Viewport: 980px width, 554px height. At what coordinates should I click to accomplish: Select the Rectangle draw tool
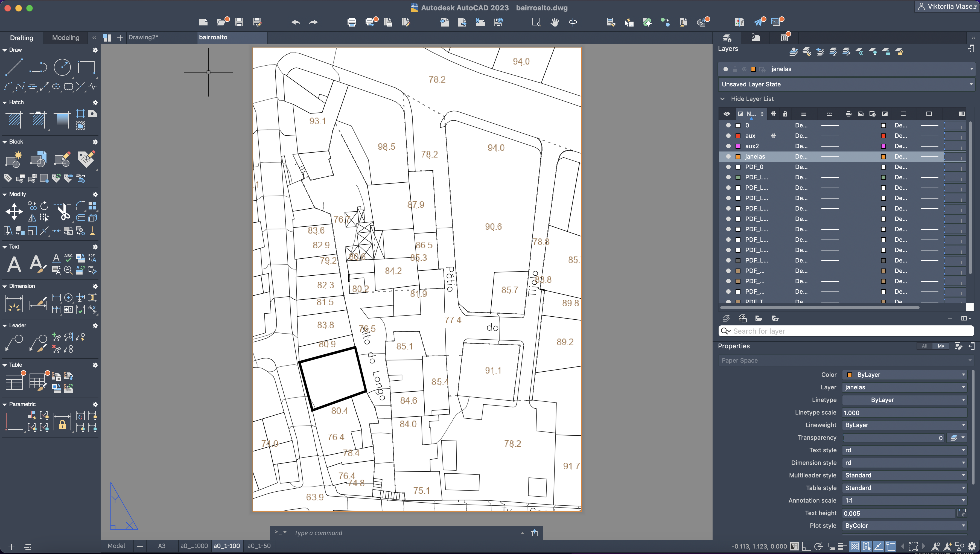click(86, 67)
